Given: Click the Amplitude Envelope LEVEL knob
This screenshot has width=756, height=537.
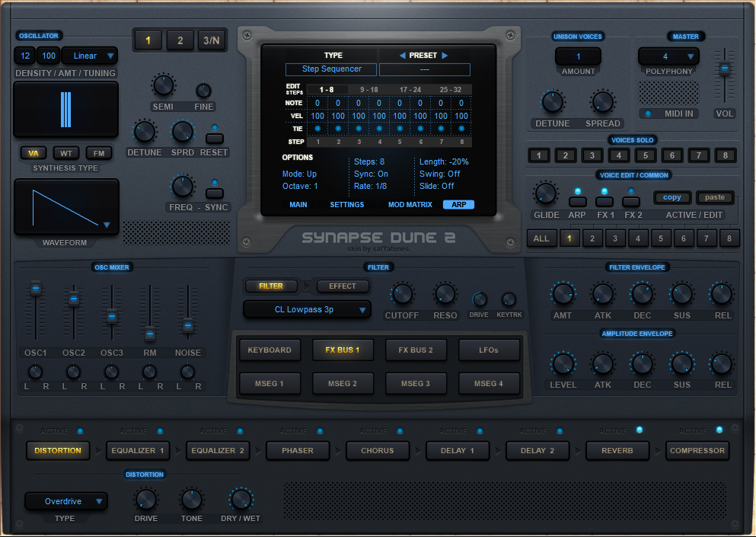Looking at the screenshot, I should (x=563, y=364).
